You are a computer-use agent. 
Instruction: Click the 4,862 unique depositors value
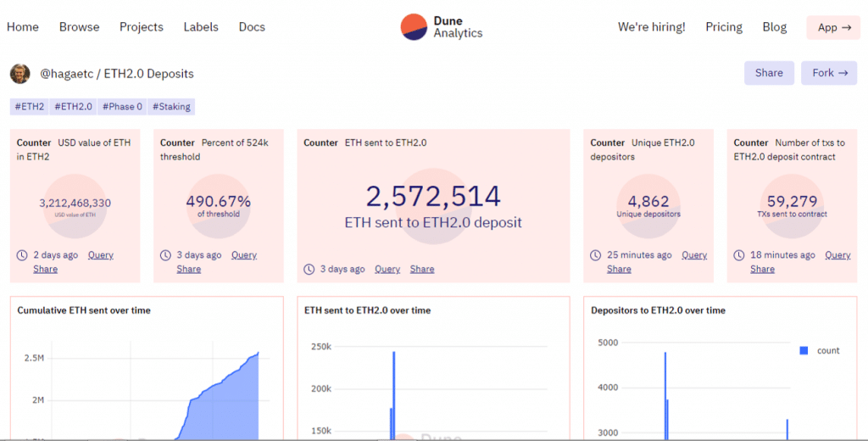point(648,201)
